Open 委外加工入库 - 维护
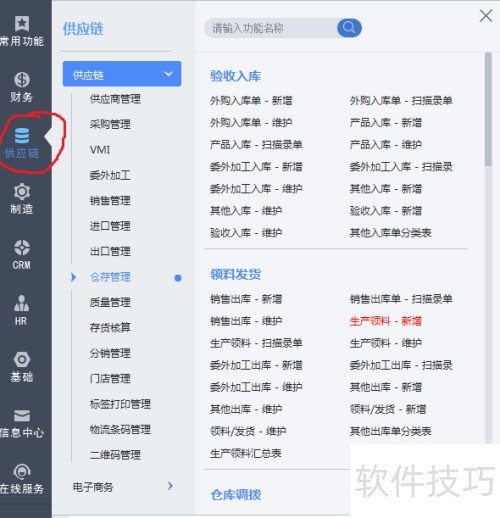Image resolution: width=500 pixels, height=518 pixels. (256, 189)
